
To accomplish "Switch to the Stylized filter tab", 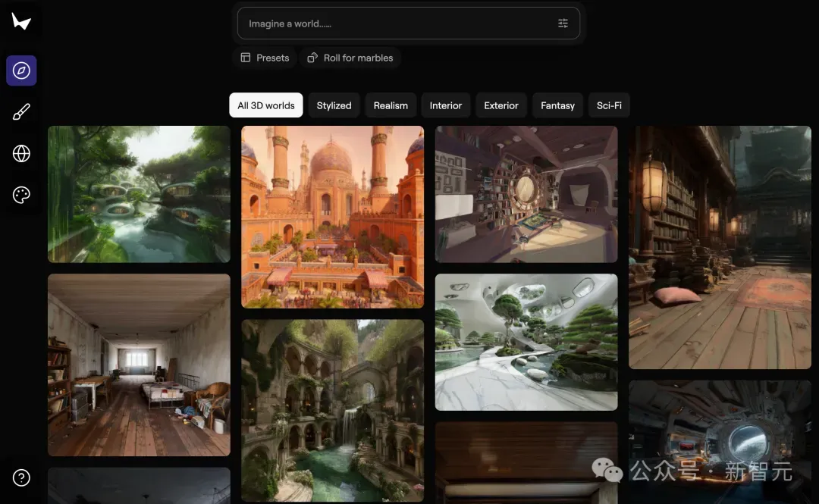I will pyautogui.click(x=334, y=105).
